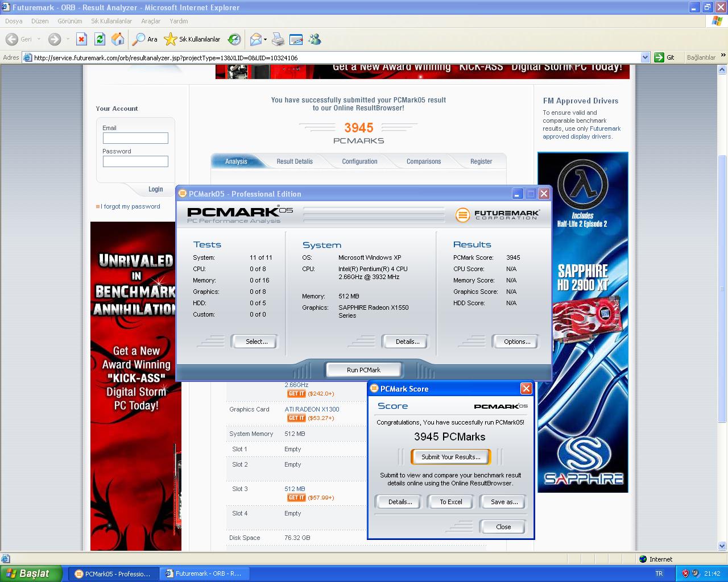Screen dimensions: 728x582
Task: Click the browser vertical scrollbar thumb
Action: 722,288
